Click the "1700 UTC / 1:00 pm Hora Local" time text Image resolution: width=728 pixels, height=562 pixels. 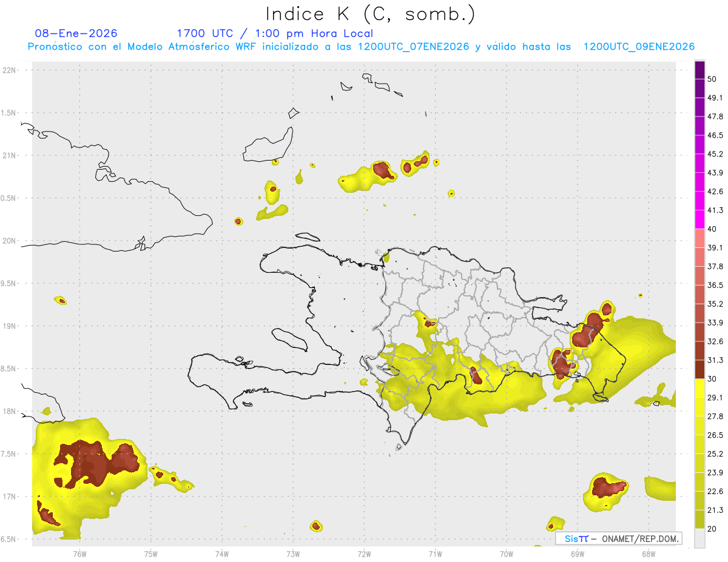(x=275, y=33)
